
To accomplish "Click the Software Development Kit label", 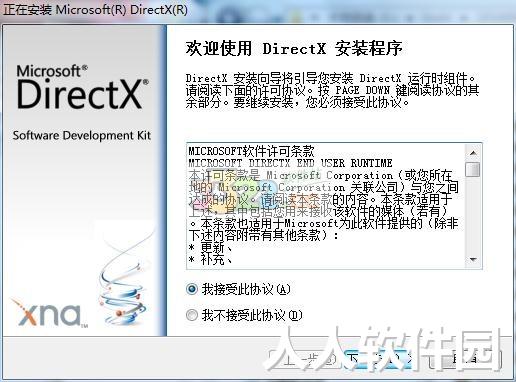I will point(82,136).
